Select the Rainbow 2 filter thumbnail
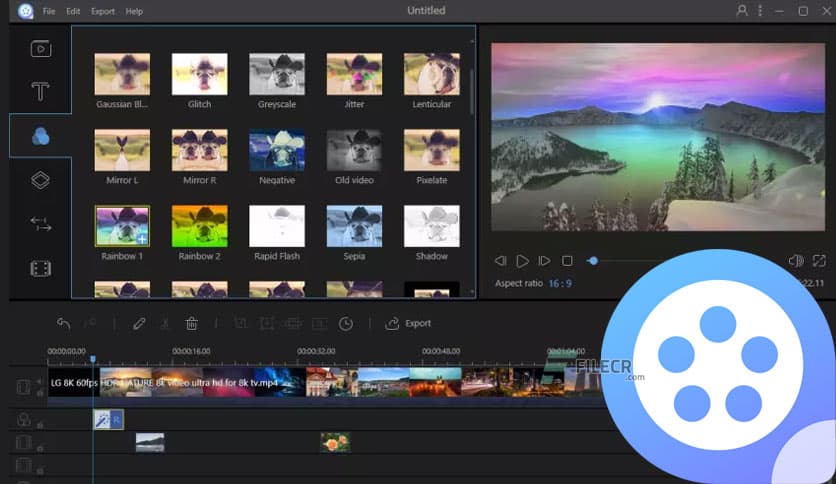Image resolution: width=836 pixels, height=484 pixels. click(x=199, y=226)
